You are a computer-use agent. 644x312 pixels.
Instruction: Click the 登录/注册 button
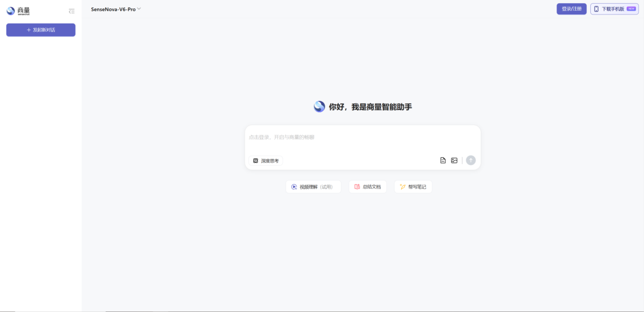point(572,9)
